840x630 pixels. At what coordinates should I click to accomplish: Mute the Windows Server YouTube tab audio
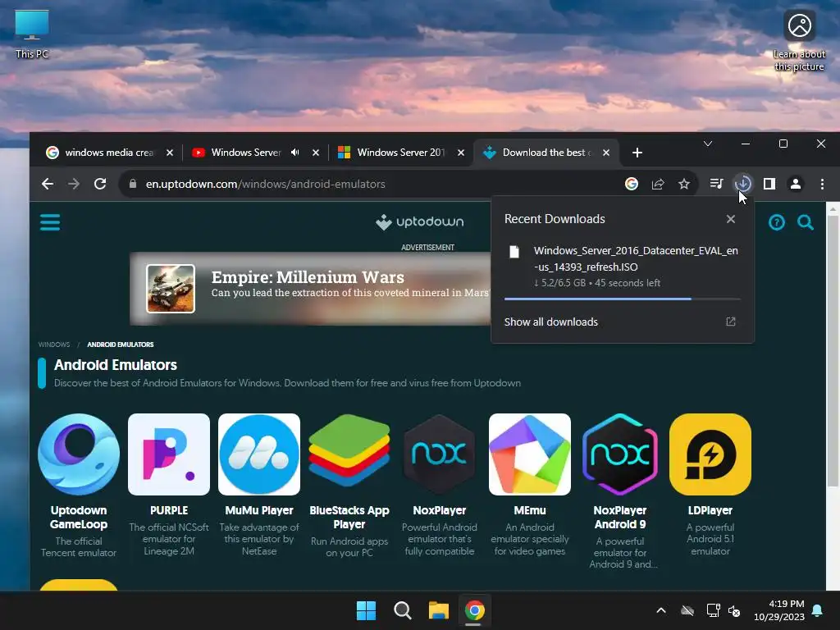point(294,153)
